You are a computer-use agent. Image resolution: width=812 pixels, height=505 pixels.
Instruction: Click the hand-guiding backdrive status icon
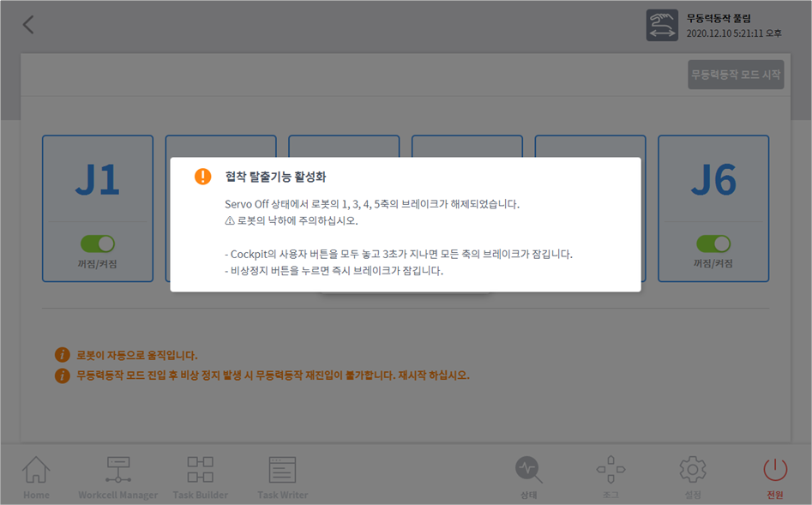pyautogui.click(x=662, y=26)
